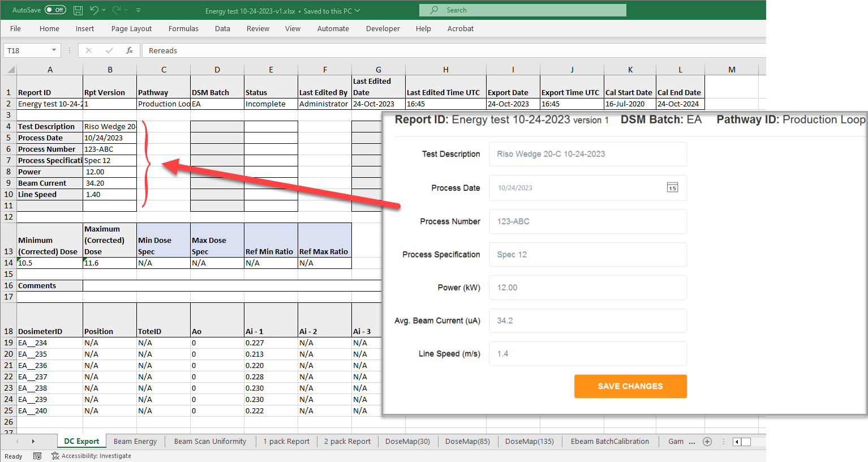This screenshot has height=462, width=868.
Task: Expand the Saved to this PC chevron
Action: coord(357,11)
